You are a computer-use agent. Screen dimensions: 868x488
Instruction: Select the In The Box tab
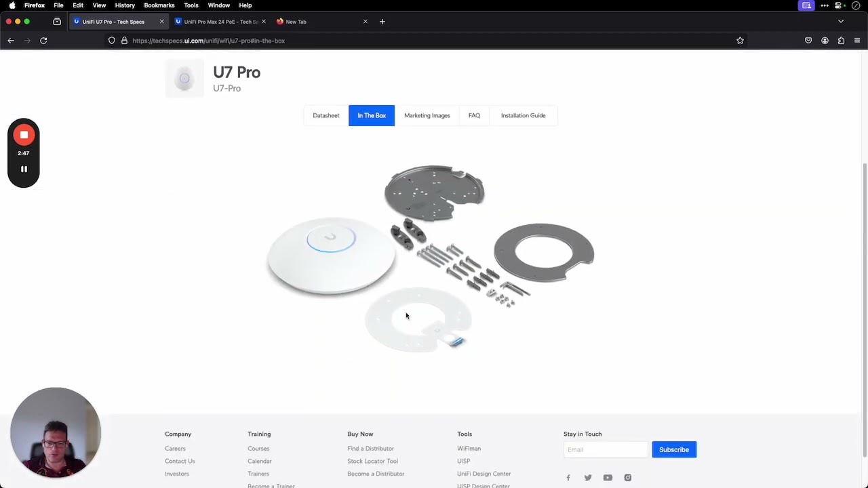pyautogui.click(x=372, y=115)
